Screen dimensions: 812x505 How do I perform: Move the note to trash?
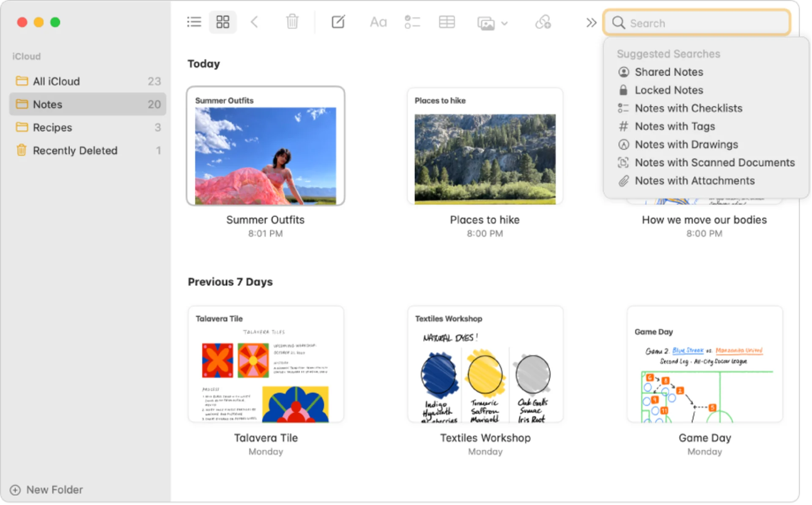292,22
